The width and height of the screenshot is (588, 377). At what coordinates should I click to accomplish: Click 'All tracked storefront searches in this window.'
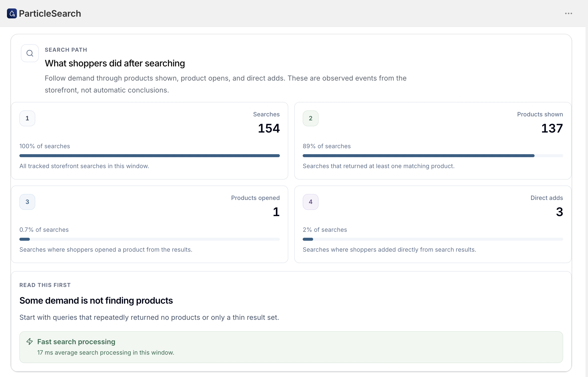click(84, 166)
